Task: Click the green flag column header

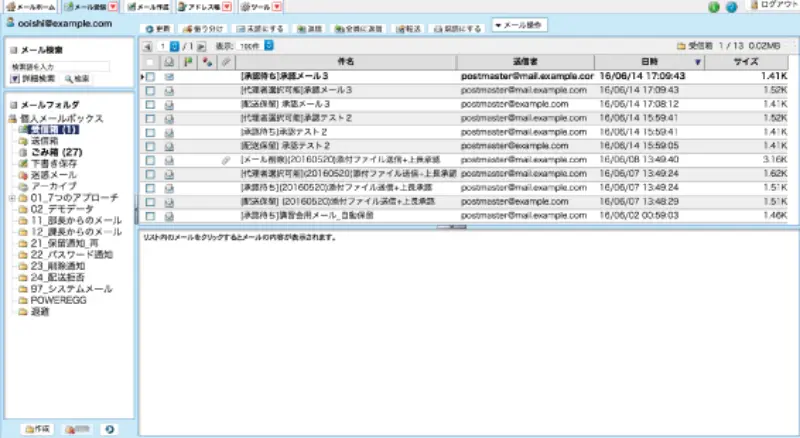Action: [188, 62]
